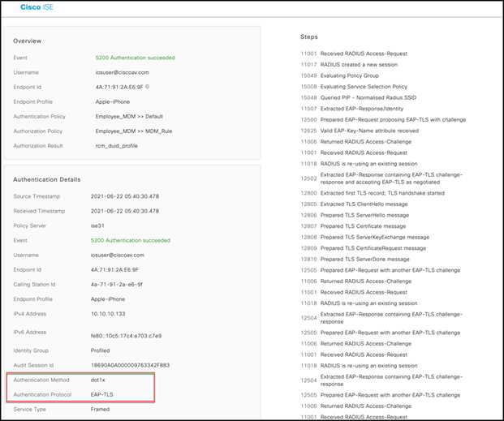This screenshot has width=504, height=421.
Task: Click the Overview section heading
Action: [x=28, y=41]
